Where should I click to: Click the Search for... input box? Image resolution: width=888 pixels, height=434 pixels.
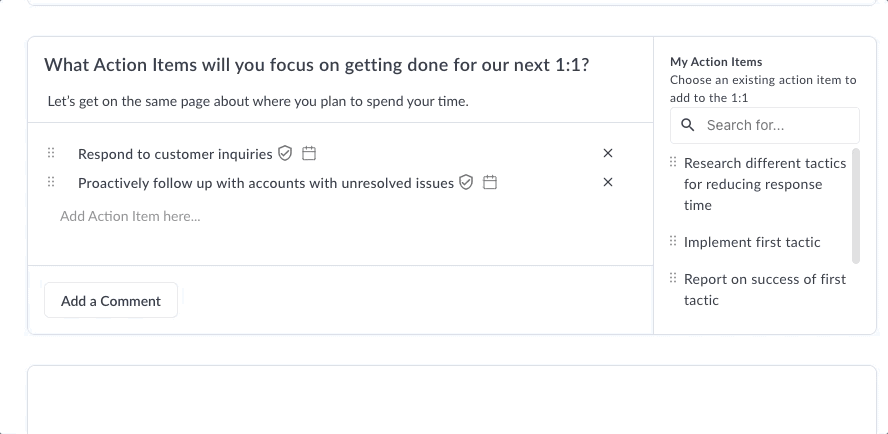[765, 125]
